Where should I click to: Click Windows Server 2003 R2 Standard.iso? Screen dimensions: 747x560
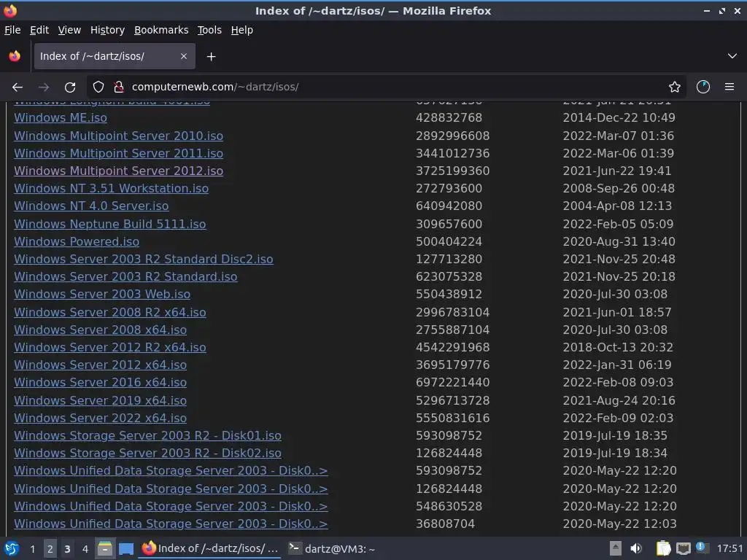[125, 277]
